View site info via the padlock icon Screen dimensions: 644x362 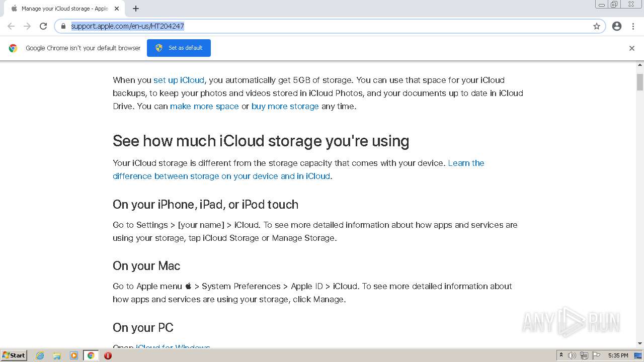(x=63, y=26)
